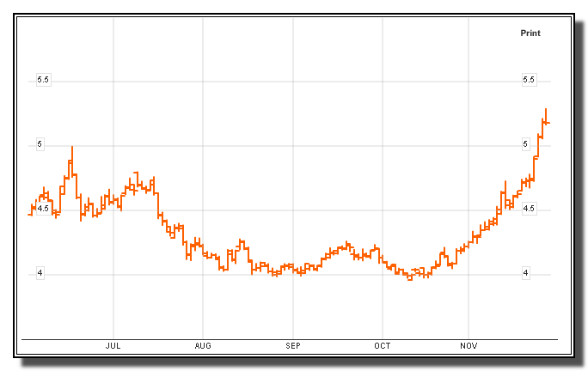588x371 pixels.
Task: Click the Print link
Action: point(530,33)
